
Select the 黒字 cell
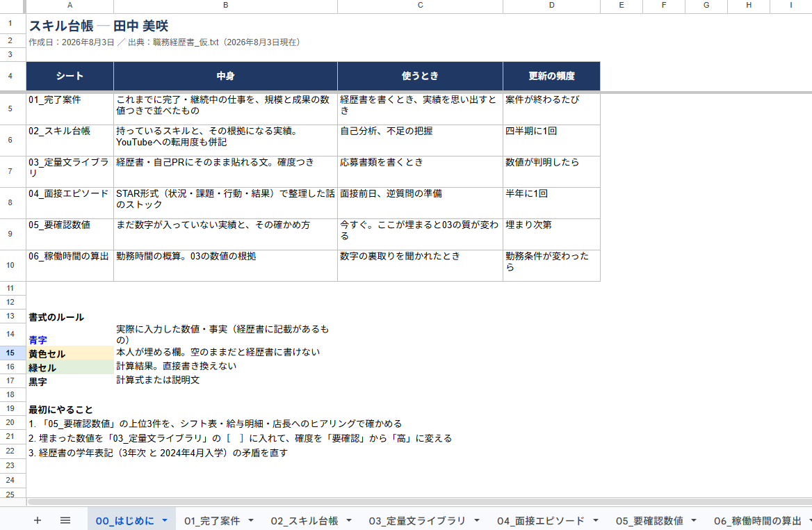[x=70, y=380]
